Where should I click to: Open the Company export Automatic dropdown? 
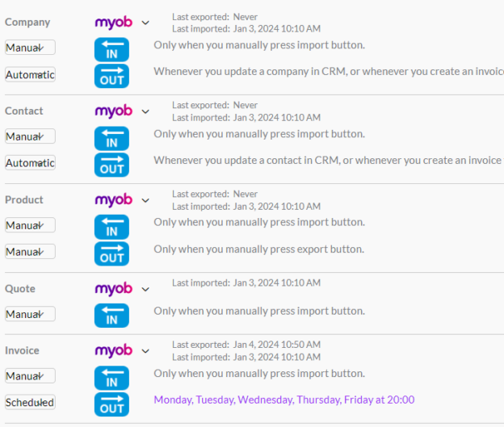pyautogui.click(x=30, y=74)
